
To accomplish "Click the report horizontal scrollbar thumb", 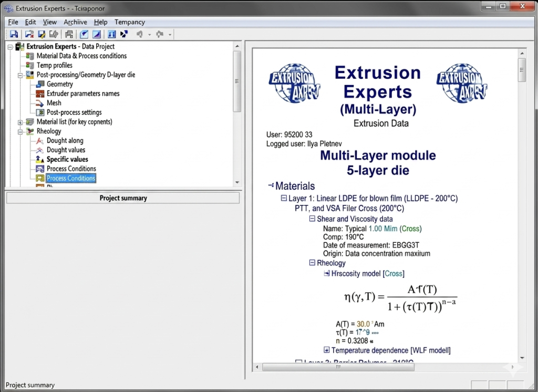I will click(338, 367).
